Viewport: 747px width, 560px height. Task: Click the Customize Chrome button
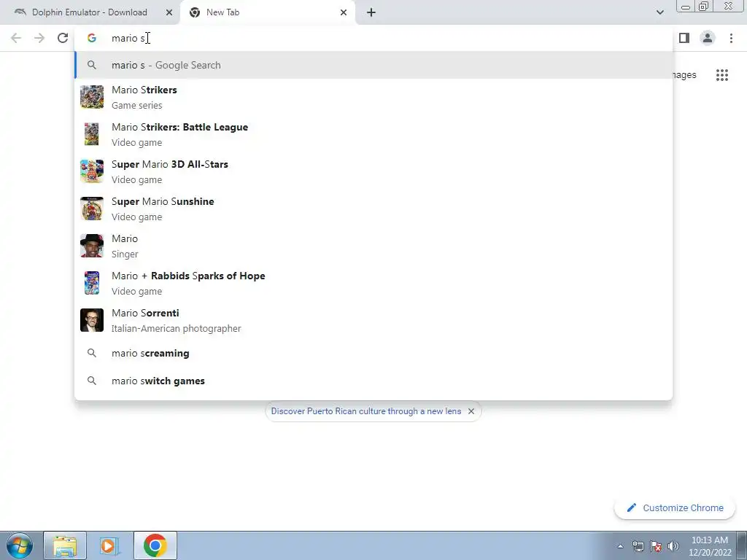click(675, 508)
